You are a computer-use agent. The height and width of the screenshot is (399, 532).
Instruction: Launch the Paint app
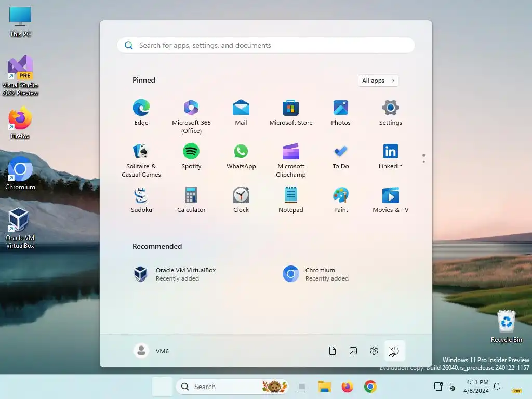341,200
